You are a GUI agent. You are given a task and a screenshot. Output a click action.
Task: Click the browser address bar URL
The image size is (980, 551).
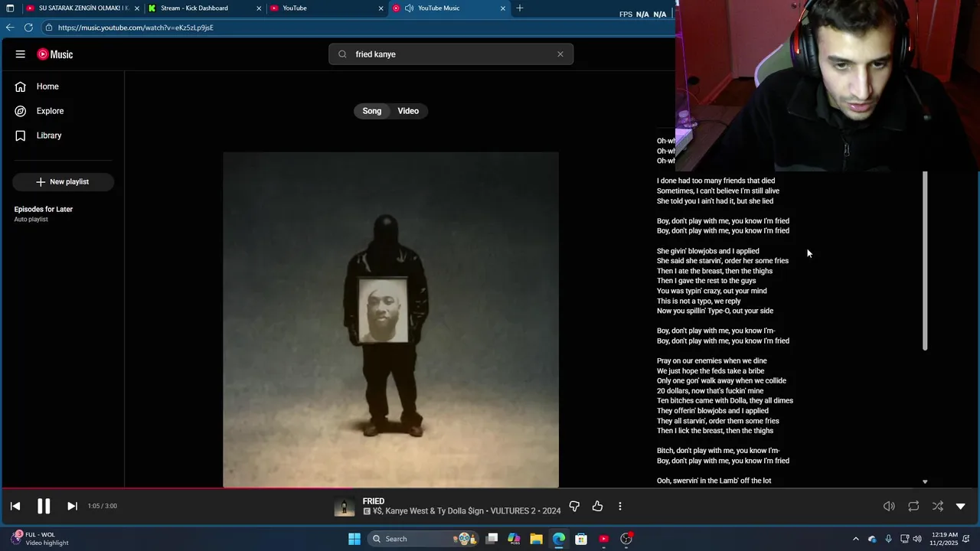136,28
